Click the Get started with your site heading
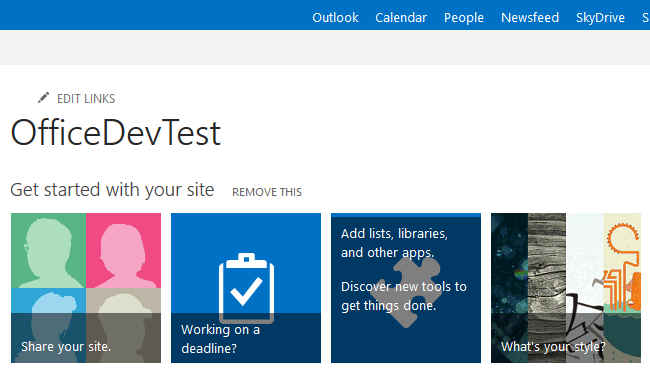 [x=112, y=190]
